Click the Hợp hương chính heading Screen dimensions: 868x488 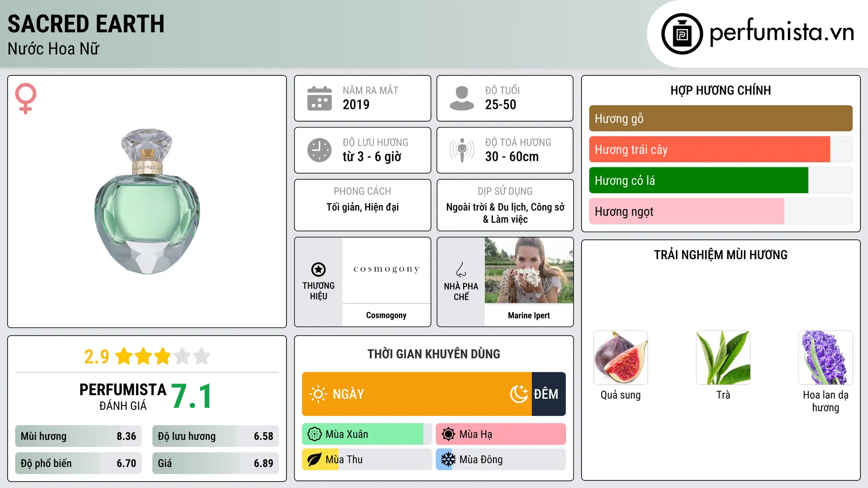(x=721, y=90)
